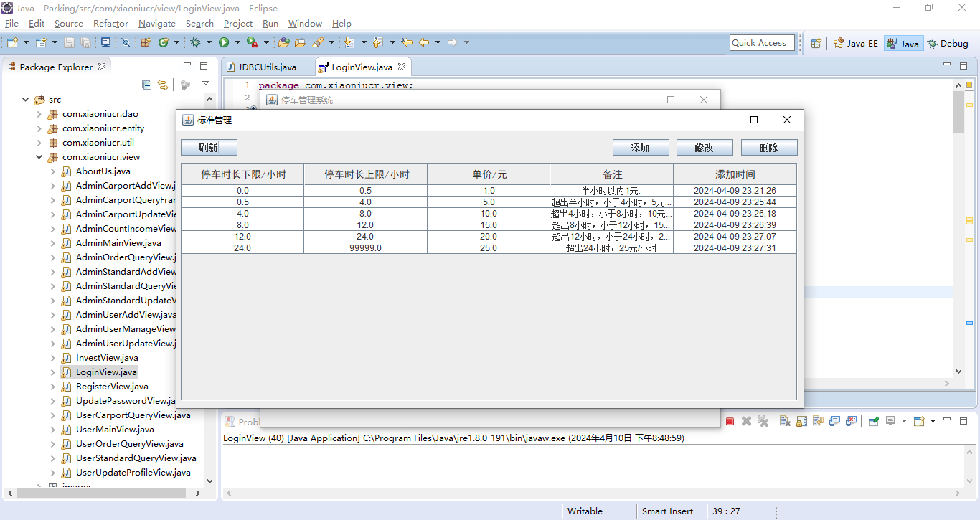The width and height of the screenshot is (980, 520).
Task: Click the Search flashlight toolbar icon
Action: 318,42
